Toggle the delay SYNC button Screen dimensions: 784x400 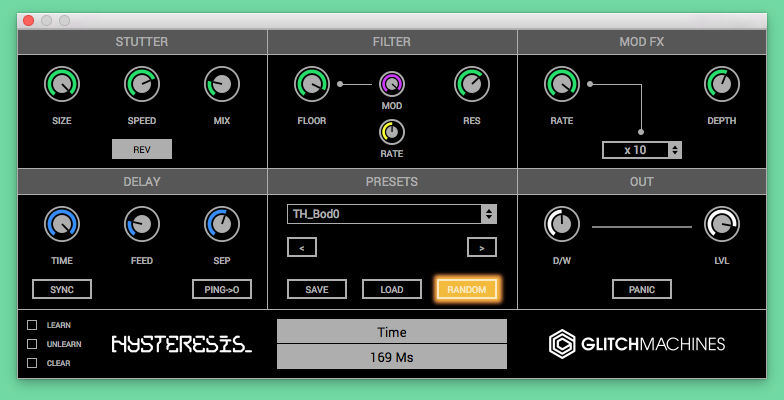tap(62, 289)
